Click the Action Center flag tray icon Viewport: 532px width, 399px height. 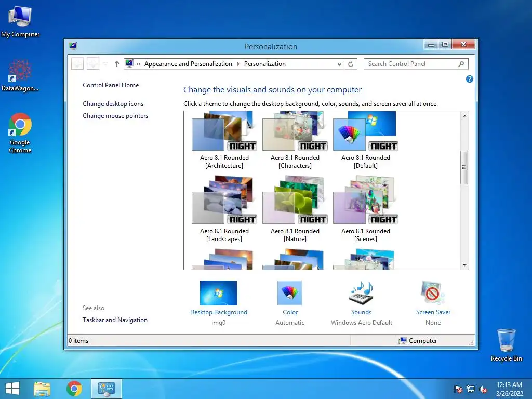coord(458,389)
